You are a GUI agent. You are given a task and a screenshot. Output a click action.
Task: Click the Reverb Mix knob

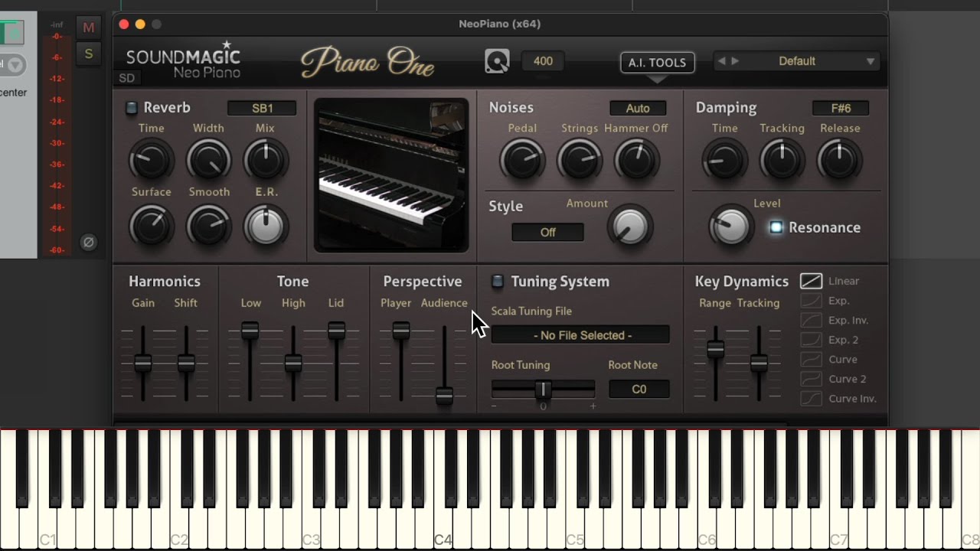click(x=266, y=160)
